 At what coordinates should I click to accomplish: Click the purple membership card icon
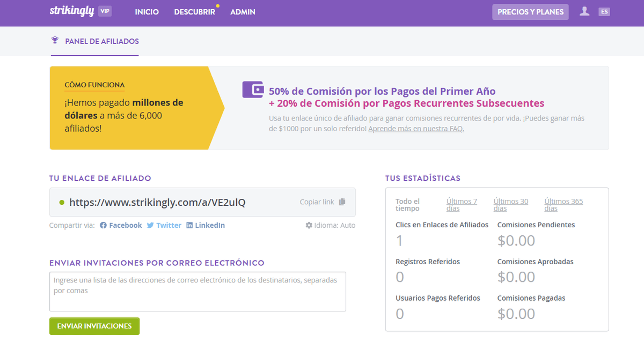(x=254, y=91)
